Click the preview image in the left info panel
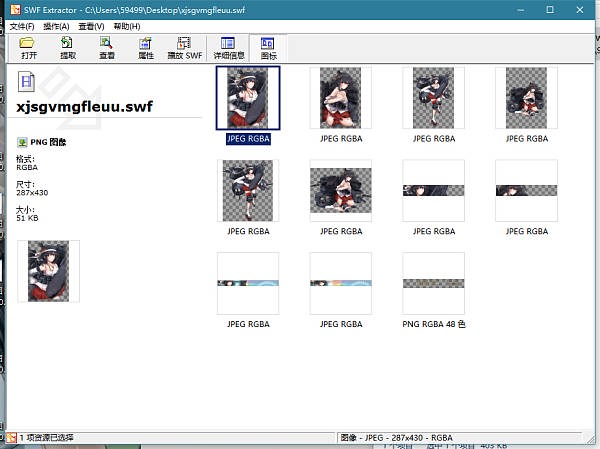 tap(49, 271)
